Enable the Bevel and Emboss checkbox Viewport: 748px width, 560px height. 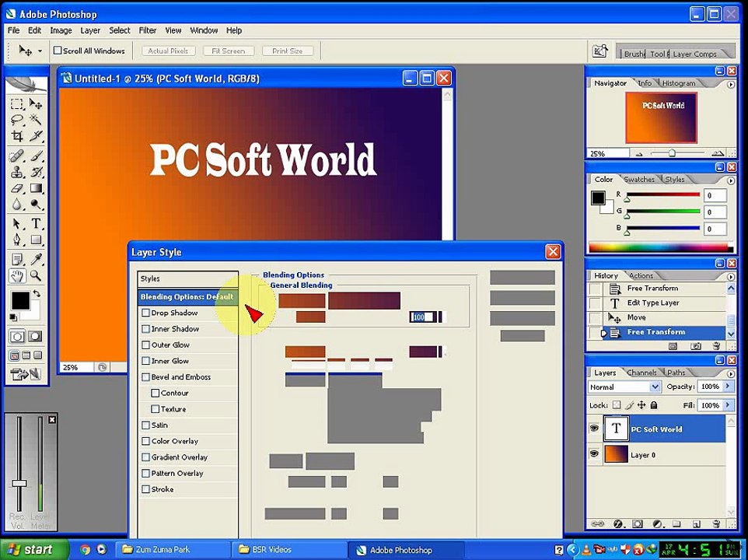146,376
